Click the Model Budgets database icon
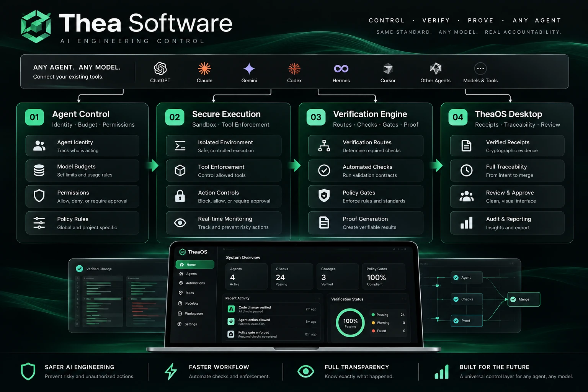 point(39,170)
